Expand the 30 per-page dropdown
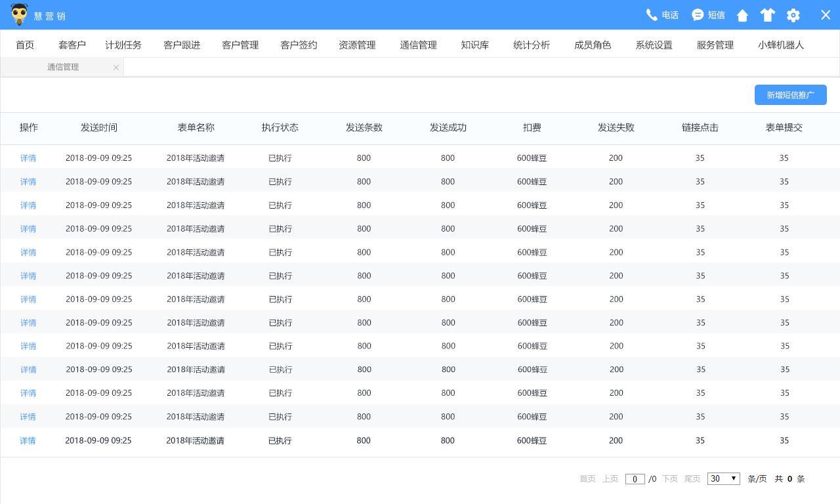 tap(724, 478)
